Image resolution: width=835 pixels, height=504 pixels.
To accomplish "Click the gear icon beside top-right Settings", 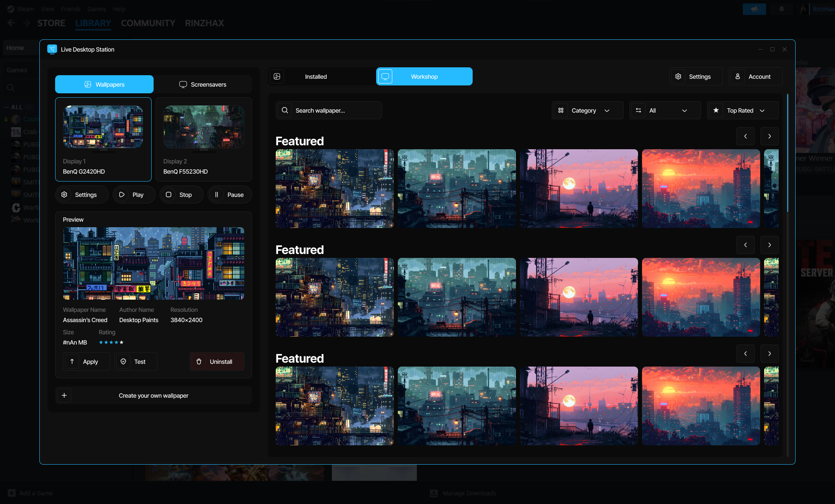I will [678, 76].
